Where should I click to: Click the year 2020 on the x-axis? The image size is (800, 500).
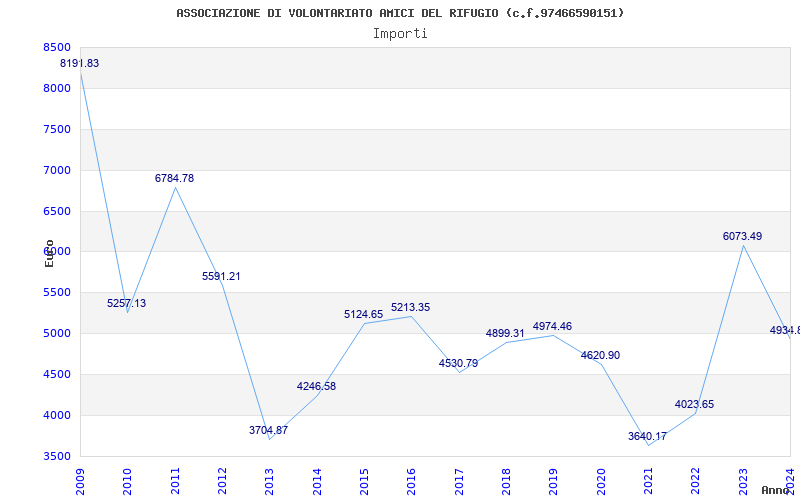(601, 481)
